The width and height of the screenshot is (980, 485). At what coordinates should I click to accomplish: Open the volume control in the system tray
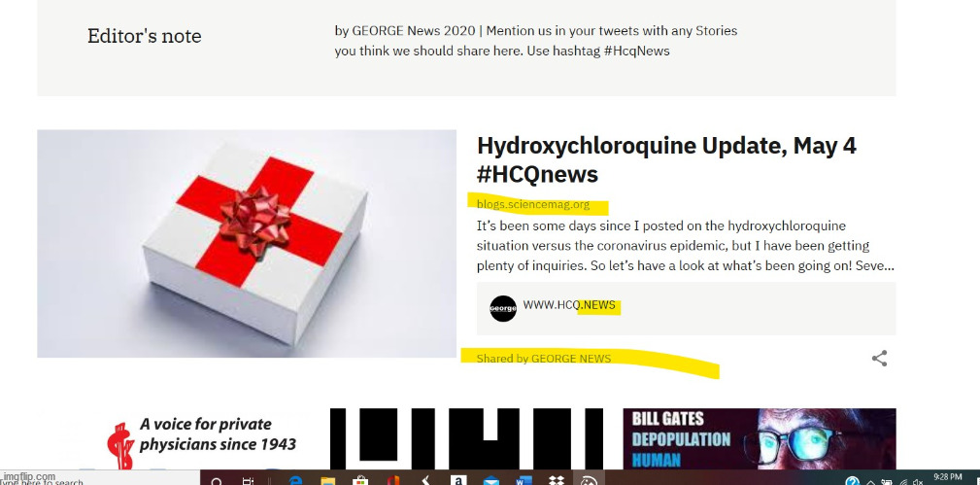pyautogui.click(x=918, y=482)
